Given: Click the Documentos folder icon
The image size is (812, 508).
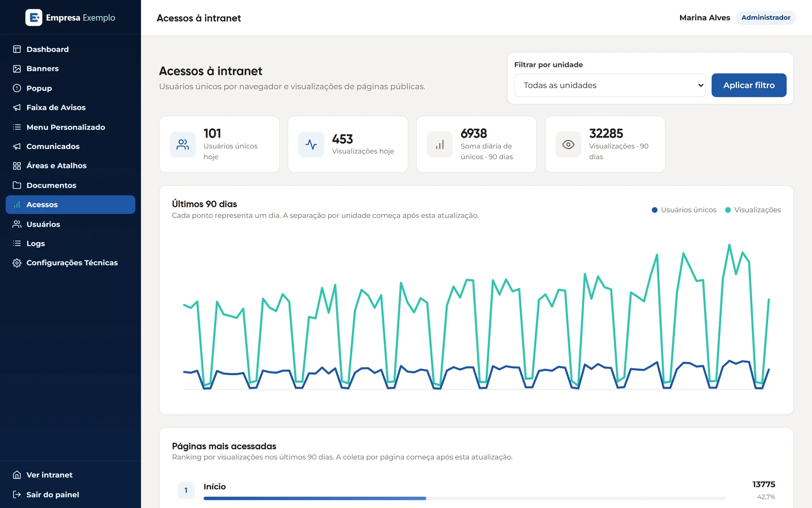Looking at the screenshot, I should (17, 185).
